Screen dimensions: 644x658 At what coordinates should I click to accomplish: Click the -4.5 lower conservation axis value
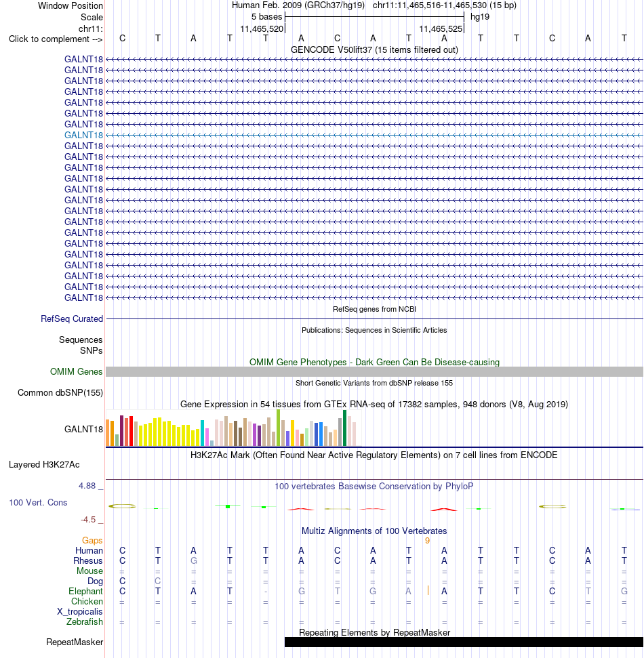88,520
